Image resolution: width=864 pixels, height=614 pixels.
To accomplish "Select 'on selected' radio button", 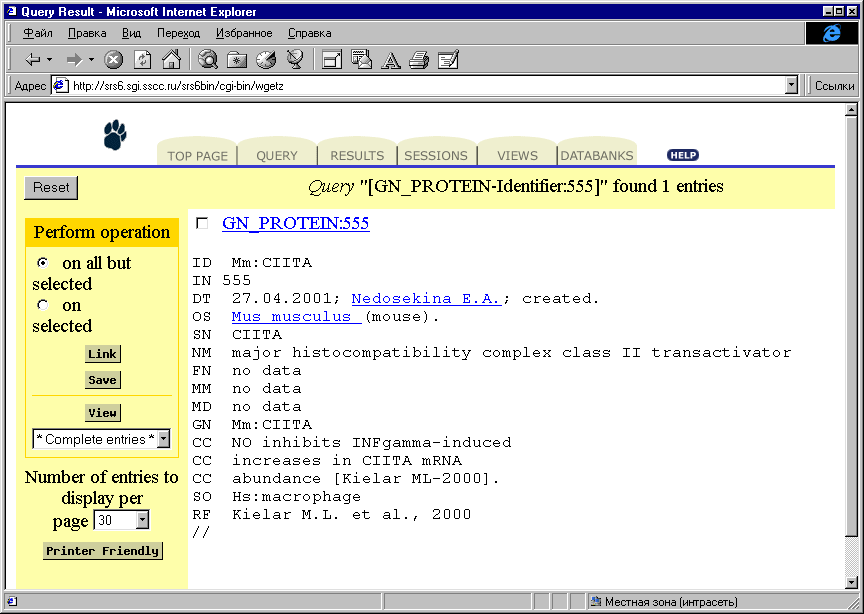I will [x=42, y=305].
